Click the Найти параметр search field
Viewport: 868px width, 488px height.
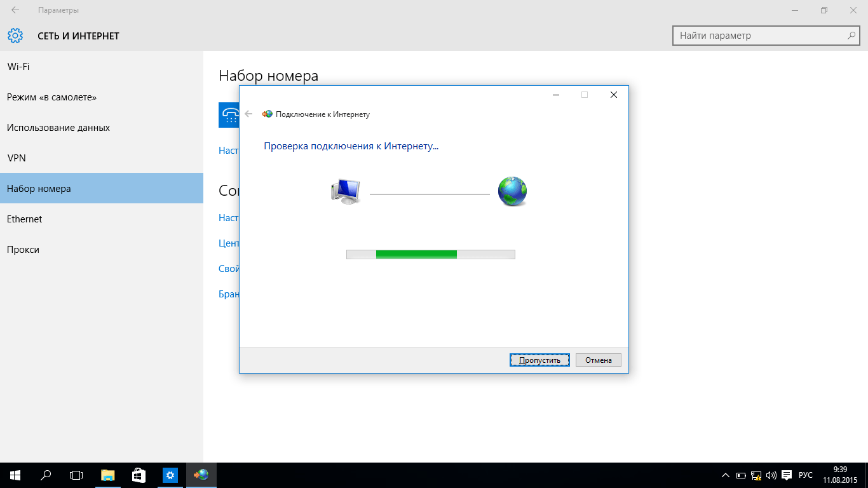767,36
